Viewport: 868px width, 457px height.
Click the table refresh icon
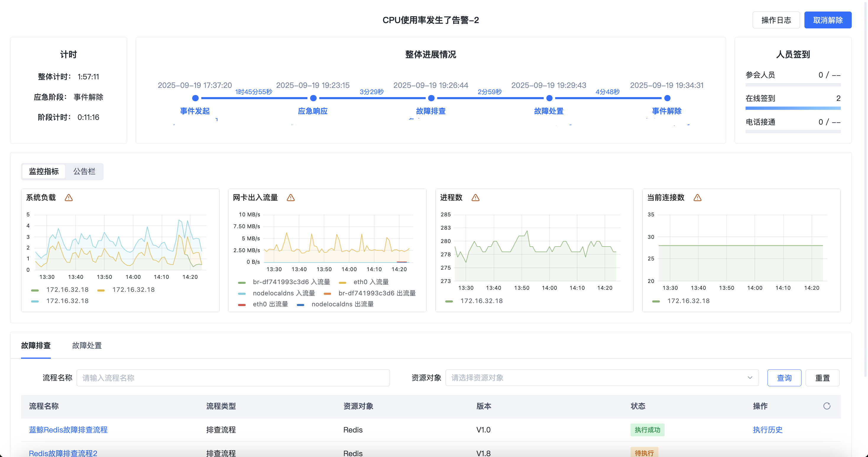tap(827, 406)
